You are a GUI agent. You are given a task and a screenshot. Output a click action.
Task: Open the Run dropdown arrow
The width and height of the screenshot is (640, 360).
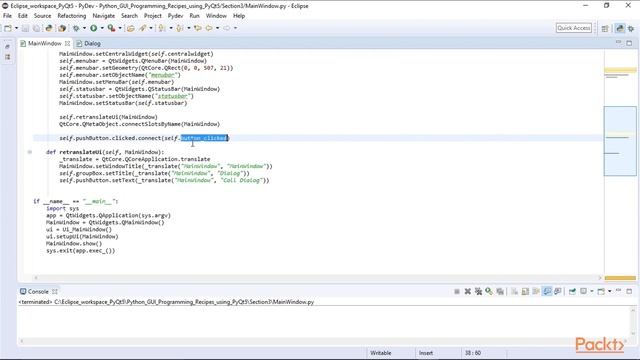point(102,28)
